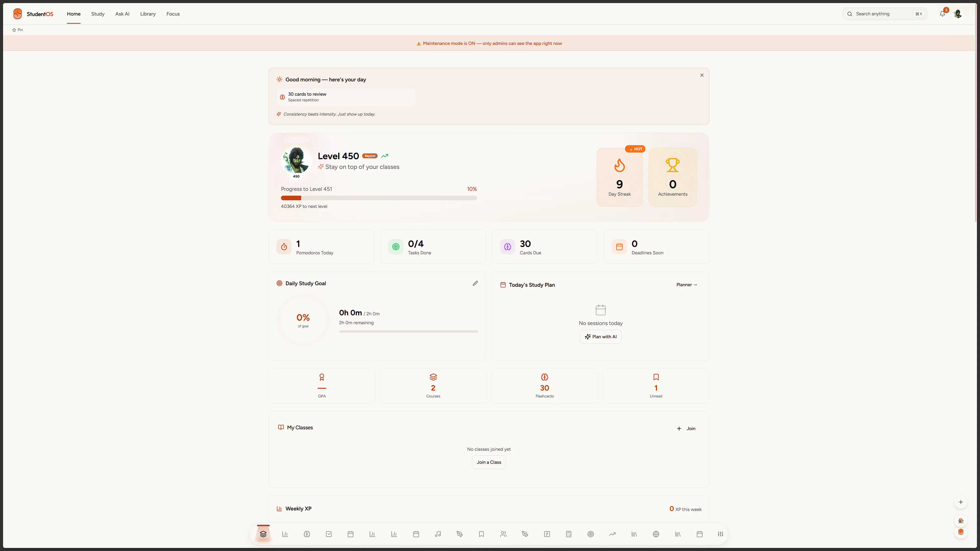Open the Cards Due card

click(x=545, y=247)
